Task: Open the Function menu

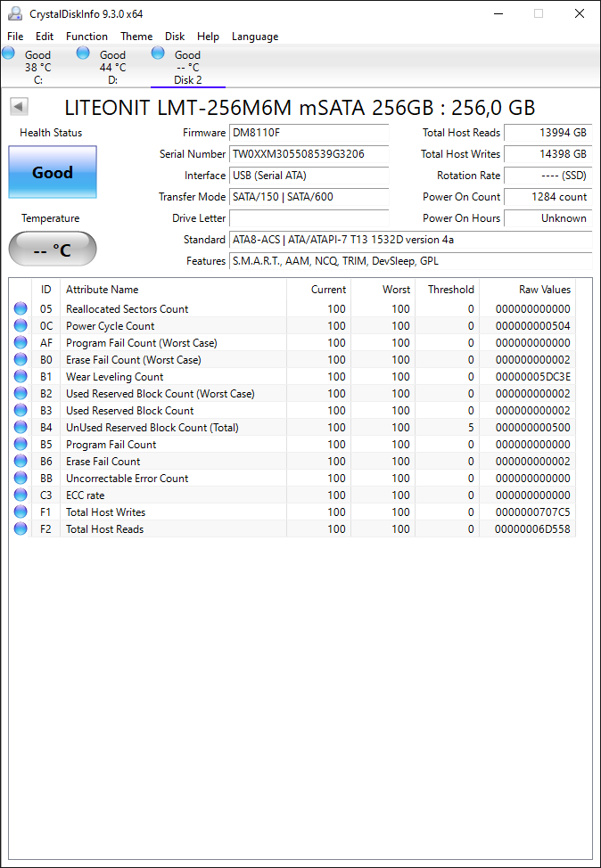Action: click(87, 37)
